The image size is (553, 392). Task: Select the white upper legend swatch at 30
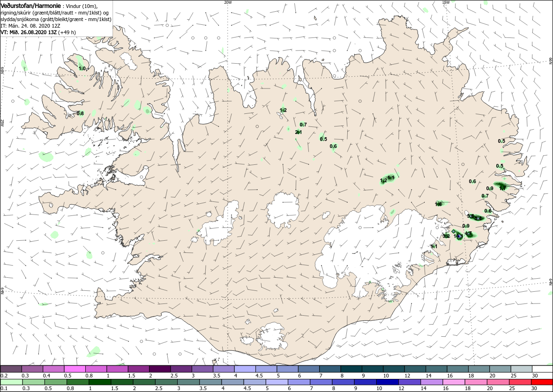[x=542, y=369]
